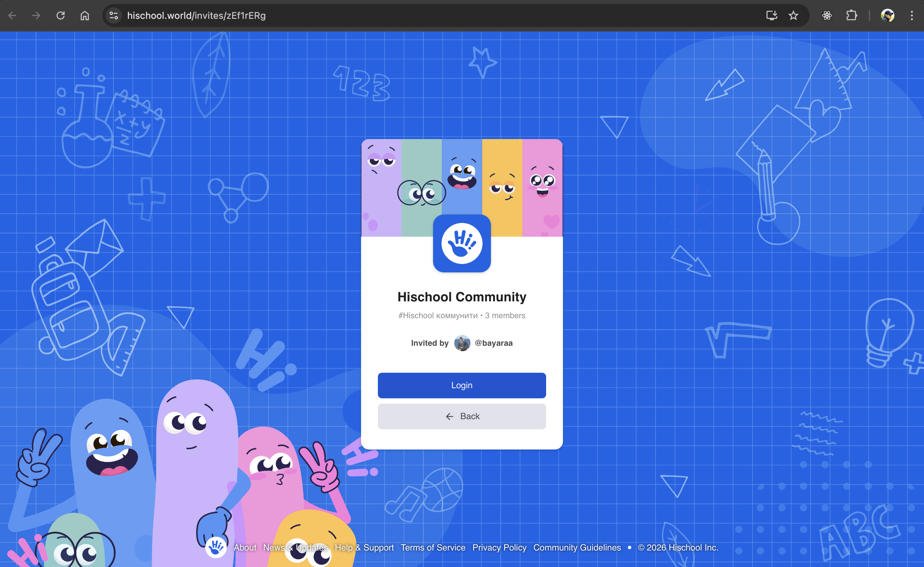This screenshot has width=924, height=567.
Task: Click inviter @bayaraa's avatar photo
Action: point(462,343)
